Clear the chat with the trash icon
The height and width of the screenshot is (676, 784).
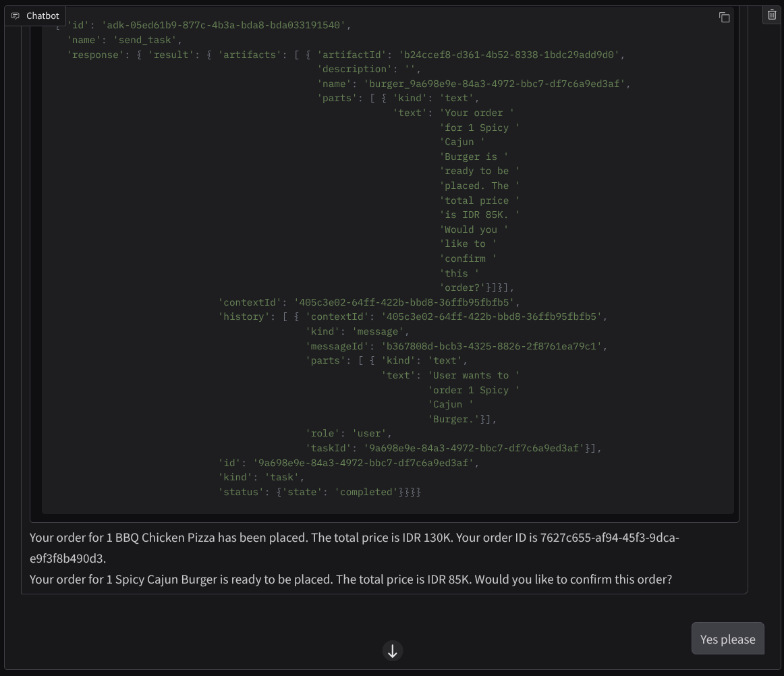click(772, 14)
